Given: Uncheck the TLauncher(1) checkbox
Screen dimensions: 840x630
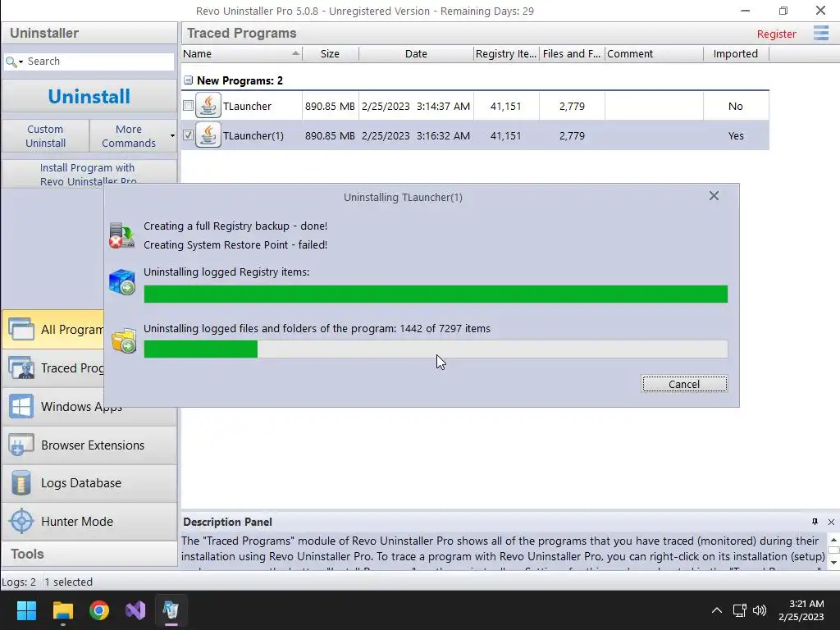Looking at the screenshot, I should click(188, 135).
